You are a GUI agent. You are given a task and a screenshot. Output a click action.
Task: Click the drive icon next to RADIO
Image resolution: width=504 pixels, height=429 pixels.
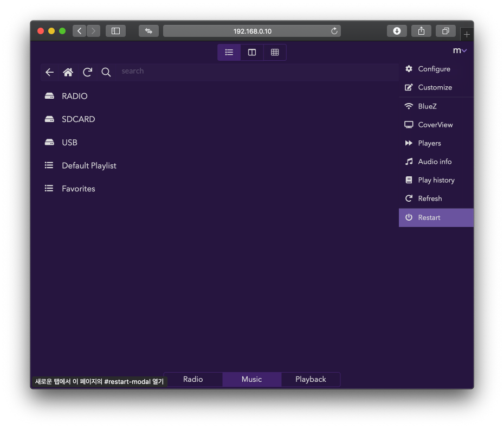coord(49,96)
